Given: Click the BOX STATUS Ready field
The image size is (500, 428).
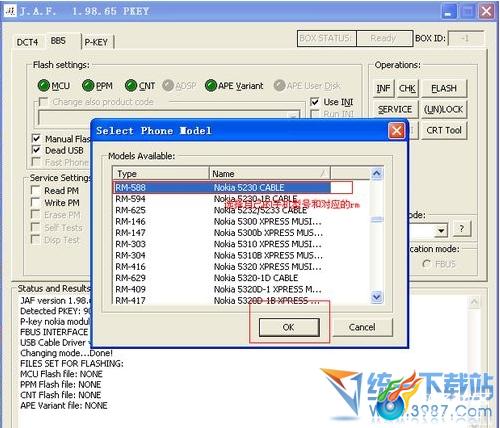Looking at the screenshot, I should coord(384,39).
